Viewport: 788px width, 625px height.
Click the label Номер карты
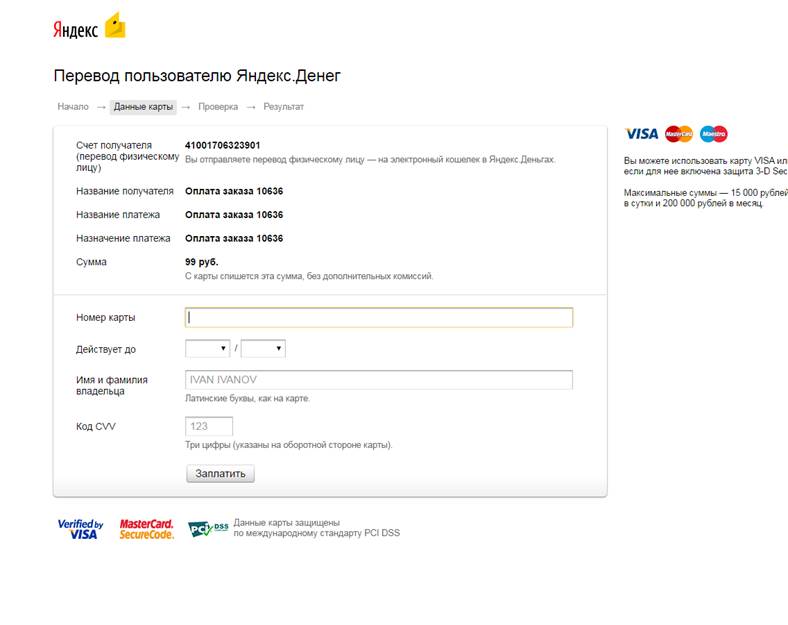(x=106, y=318)
